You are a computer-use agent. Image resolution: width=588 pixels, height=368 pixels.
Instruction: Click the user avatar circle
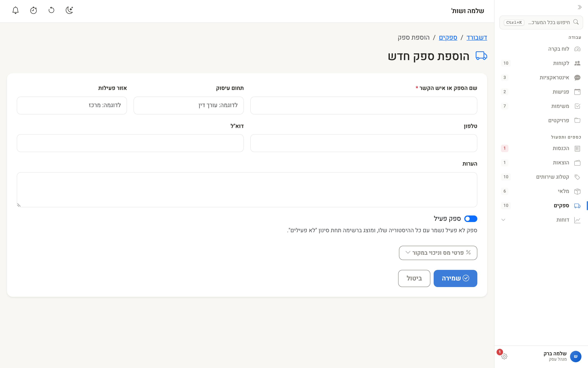[x=575, y=356]
